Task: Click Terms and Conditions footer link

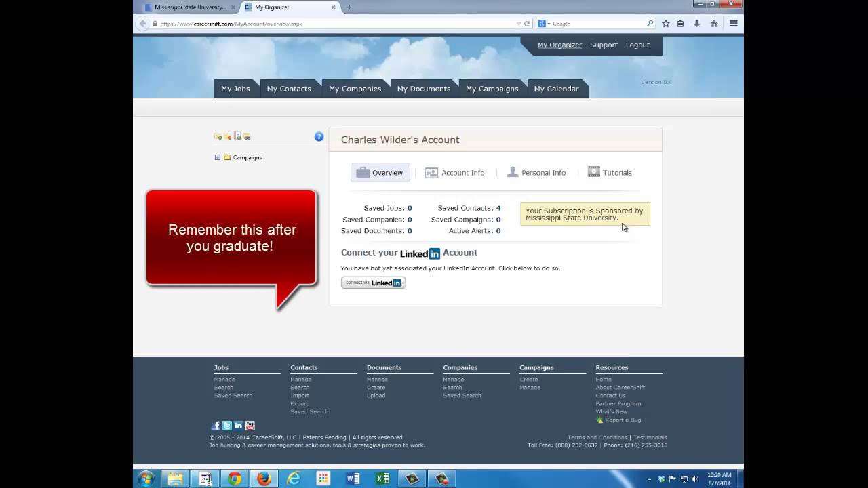Action: click(x=597, y=437)
